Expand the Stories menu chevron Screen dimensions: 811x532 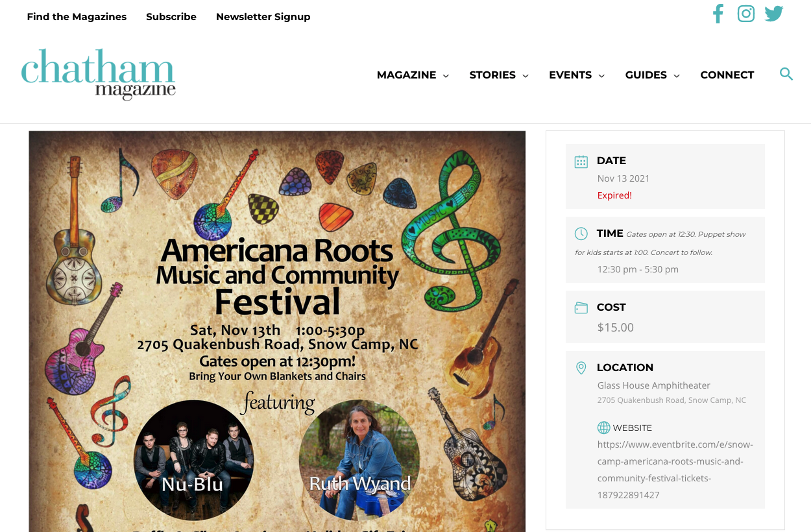526,76
